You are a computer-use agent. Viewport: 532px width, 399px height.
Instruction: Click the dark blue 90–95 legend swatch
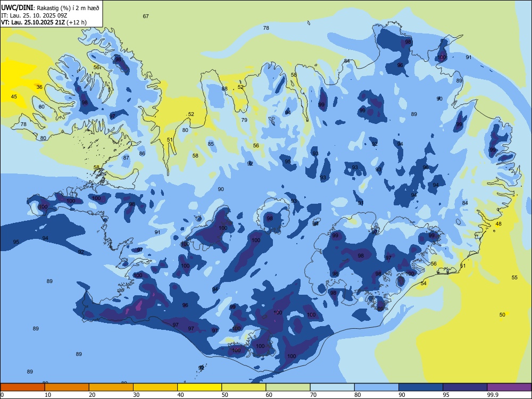click(421, 387)
